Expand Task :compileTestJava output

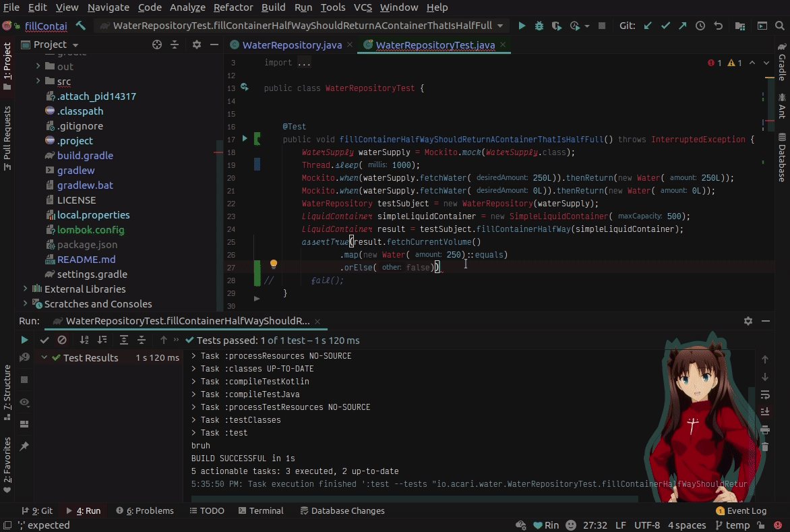pos(194,394)
